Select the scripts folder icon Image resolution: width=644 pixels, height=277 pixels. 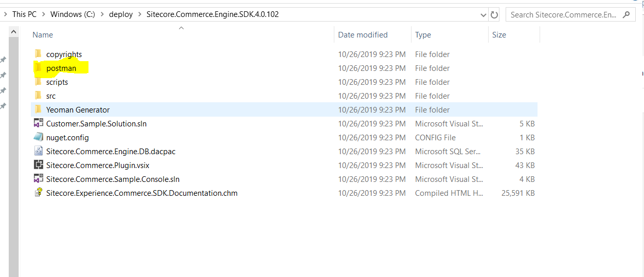click(x=38, y=82)
